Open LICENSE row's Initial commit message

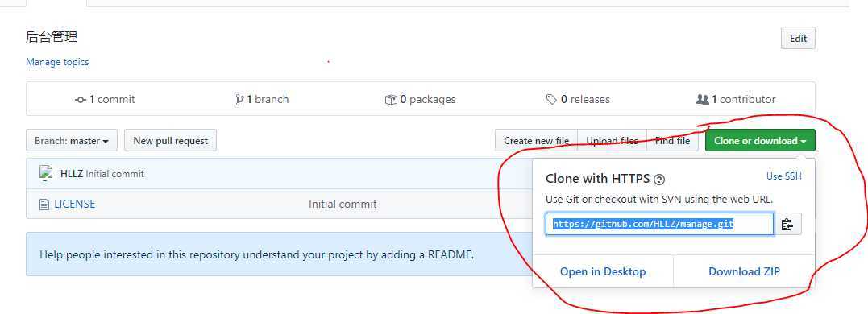coord(343,204)
